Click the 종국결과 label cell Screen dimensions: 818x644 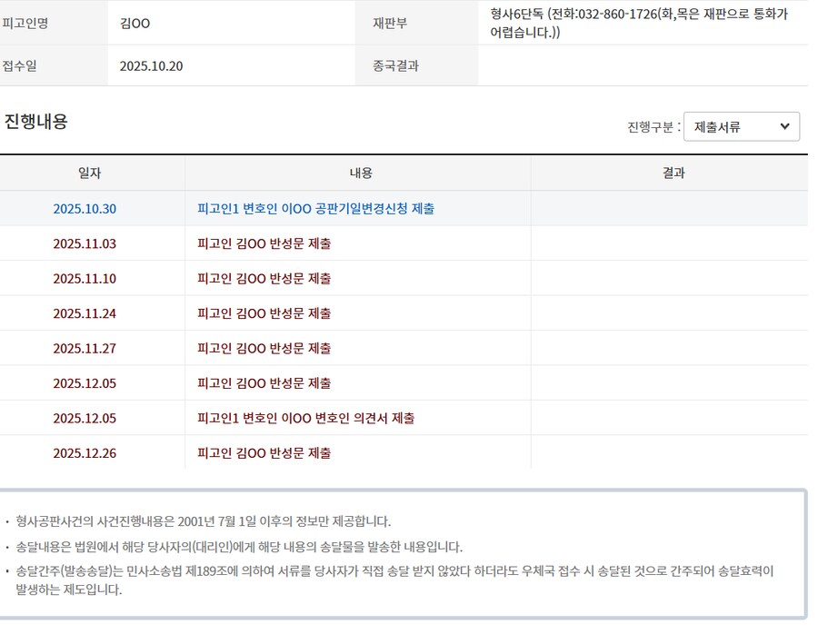[395, 65]
